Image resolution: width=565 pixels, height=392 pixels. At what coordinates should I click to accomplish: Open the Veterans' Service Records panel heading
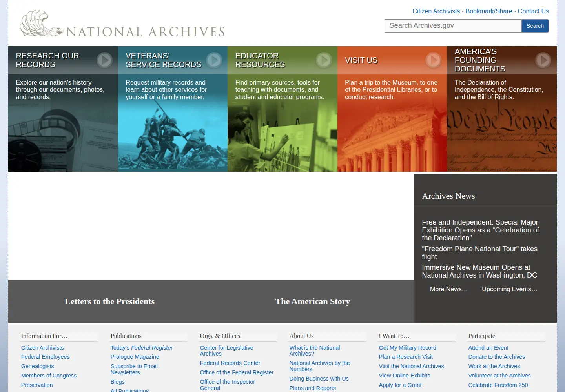pyautogui.click(x=163, y=60)
